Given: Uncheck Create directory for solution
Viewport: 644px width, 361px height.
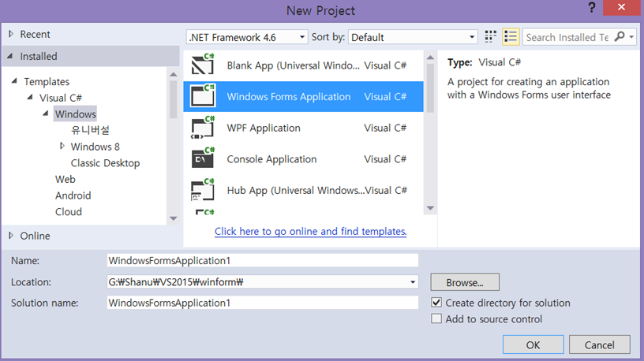Looking at the screenshot, I should click(x=436, y=303).
